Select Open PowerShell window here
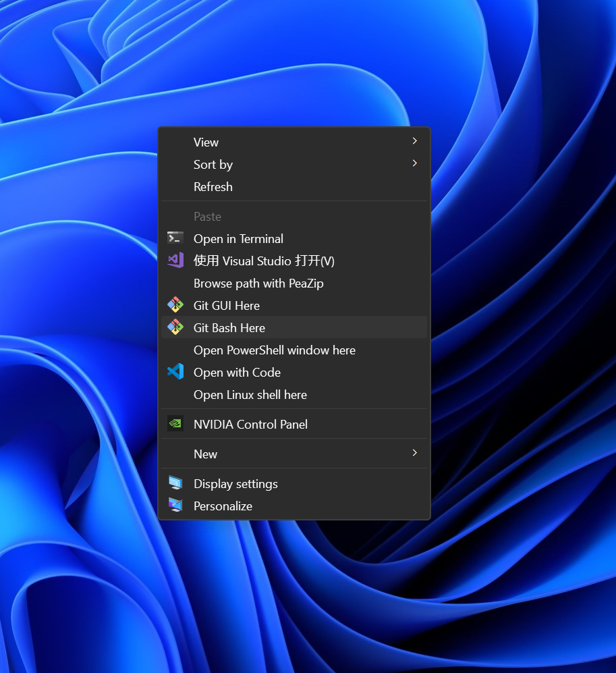This screenshot has height=673, width=616. [274, 350]
